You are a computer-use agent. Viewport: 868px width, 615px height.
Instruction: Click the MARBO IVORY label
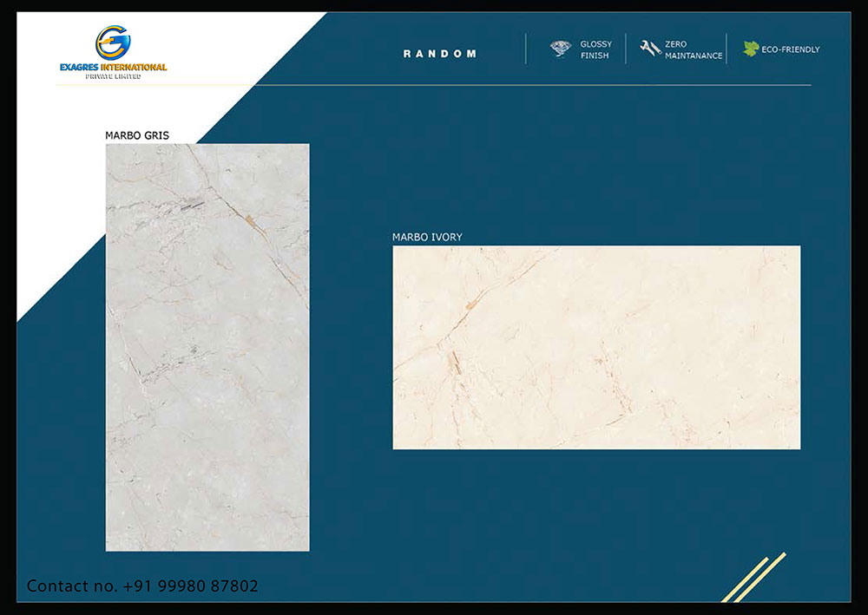coord(427,238)
